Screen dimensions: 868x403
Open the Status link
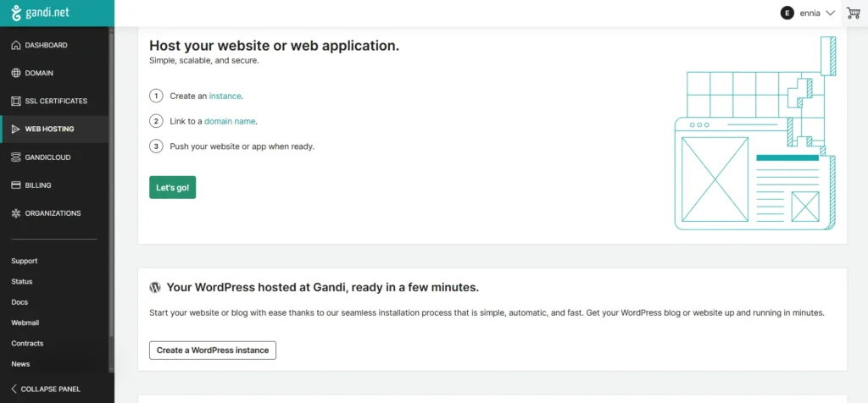21,281
